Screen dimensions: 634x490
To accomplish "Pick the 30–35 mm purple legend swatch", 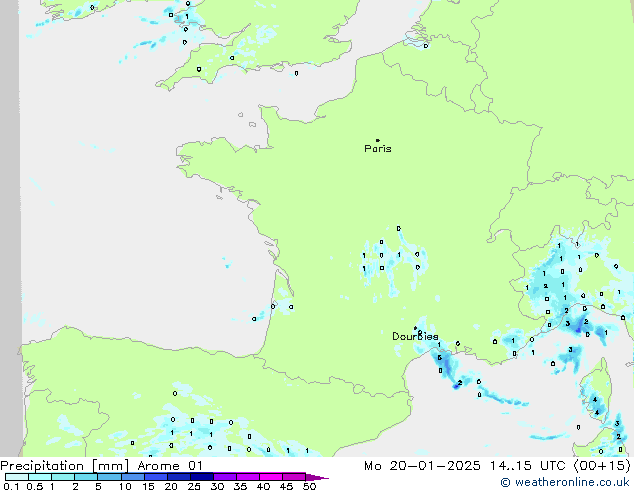I will tap(225, 477).
